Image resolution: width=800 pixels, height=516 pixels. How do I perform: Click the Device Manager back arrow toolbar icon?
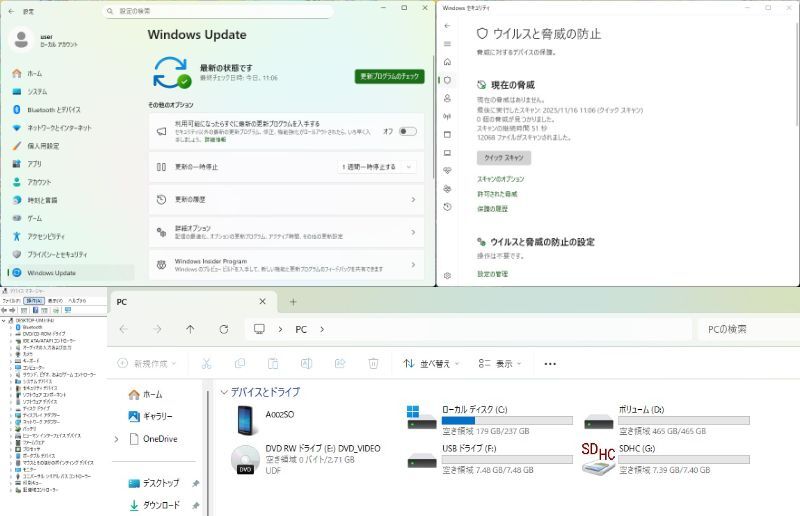point(4,310)
